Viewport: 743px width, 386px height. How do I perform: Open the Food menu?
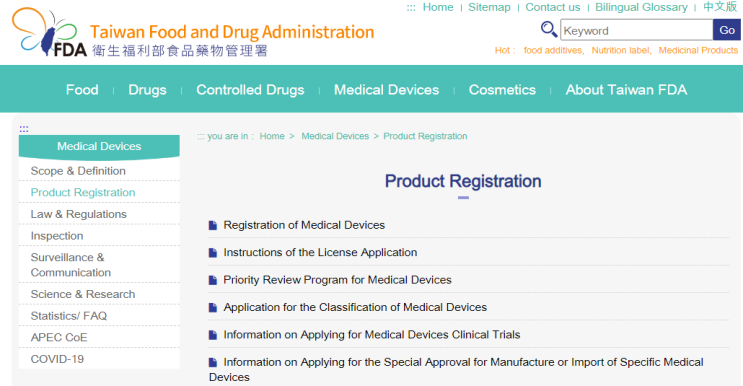82,90
